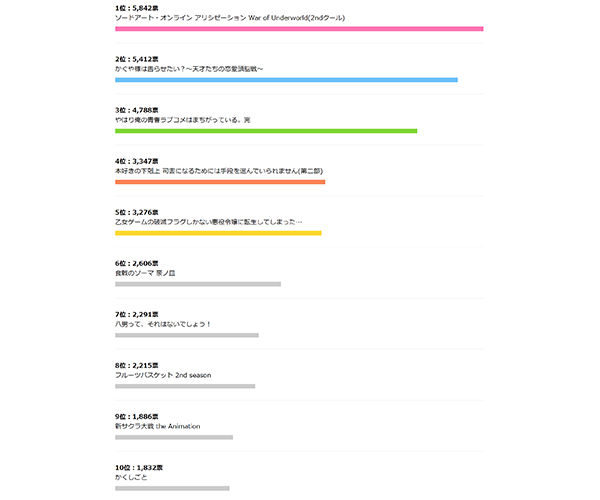Click the yellow bar for 5th place
600x500 pixels.
(x=218, y=233)
